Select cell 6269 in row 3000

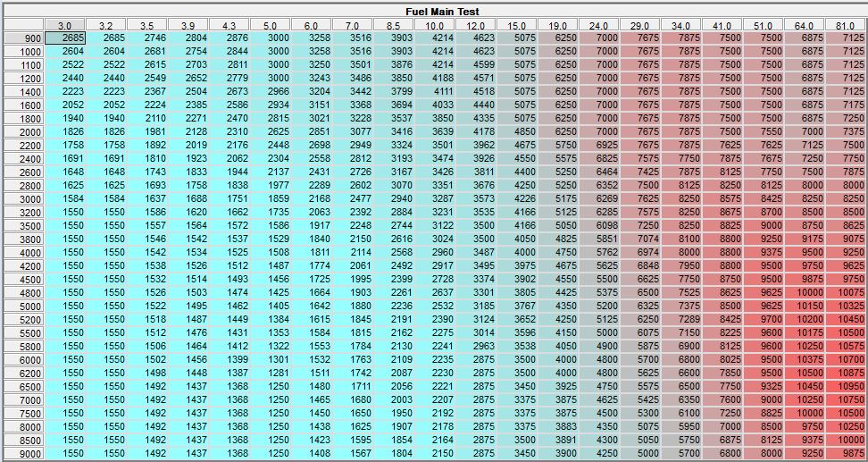pos(599,198)
